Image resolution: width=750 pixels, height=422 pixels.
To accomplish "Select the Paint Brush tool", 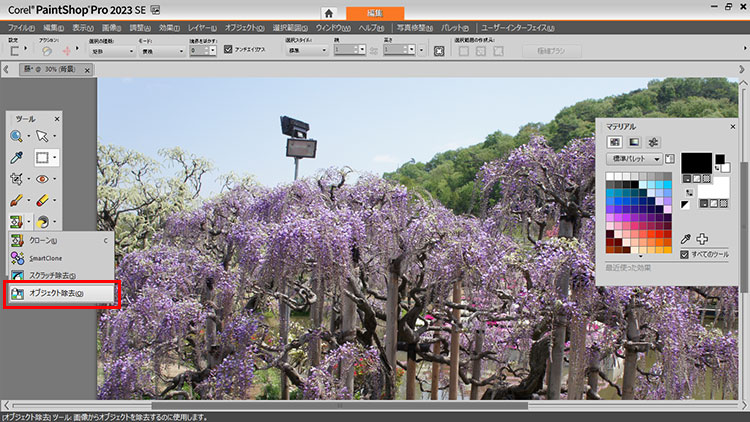I will point(17,200).
